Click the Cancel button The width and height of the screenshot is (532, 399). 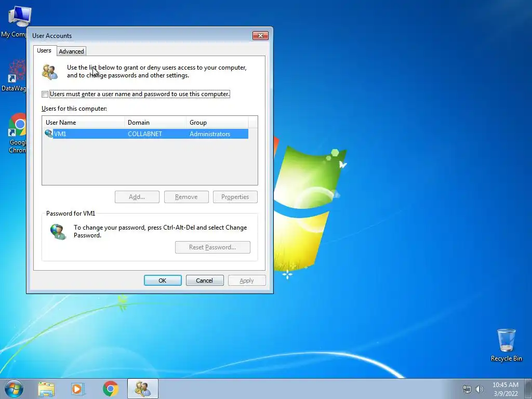pyautogui.click(x=205, y=280)
